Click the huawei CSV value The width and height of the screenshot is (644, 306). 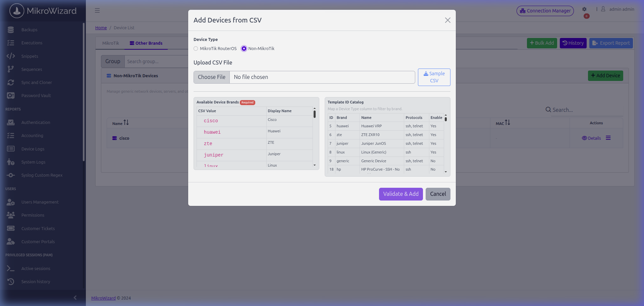pyautogui.click(x=212, y=132)
